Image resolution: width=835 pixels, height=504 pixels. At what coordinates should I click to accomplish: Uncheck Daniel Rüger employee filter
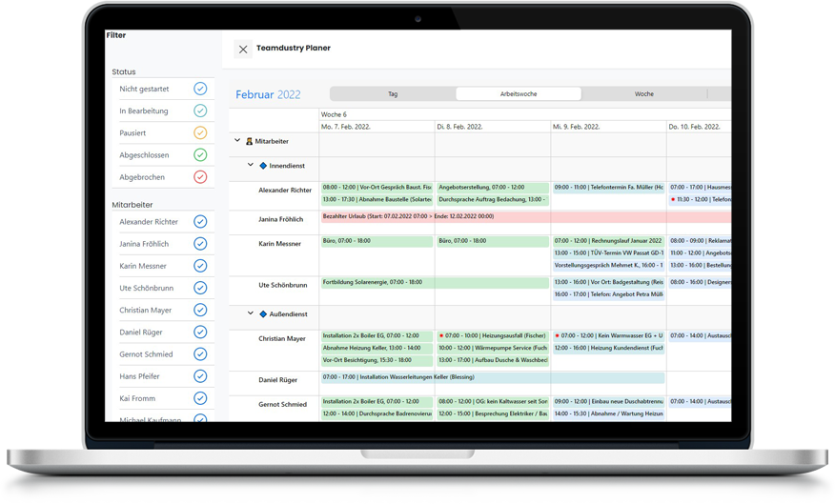200,333
